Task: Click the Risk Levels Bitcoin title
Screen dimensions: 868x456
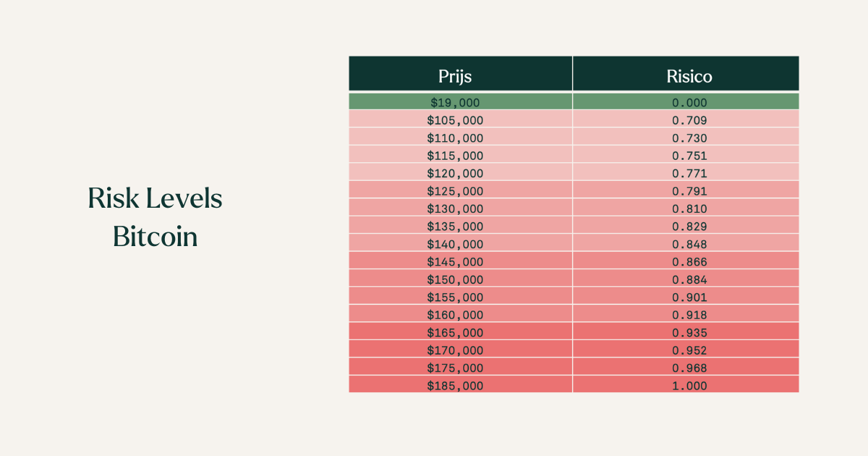Action: click(155, 217)
